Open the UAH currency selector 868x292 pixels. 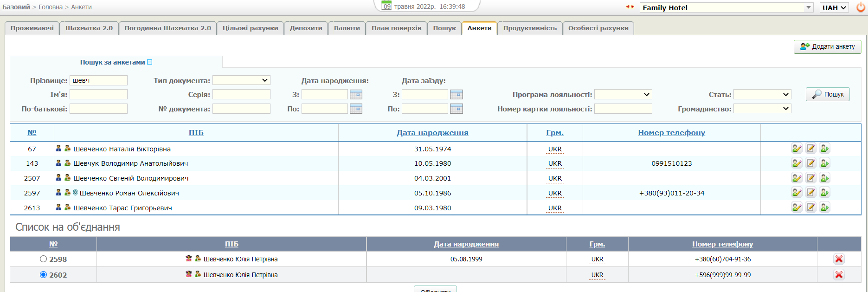(834, 7)
